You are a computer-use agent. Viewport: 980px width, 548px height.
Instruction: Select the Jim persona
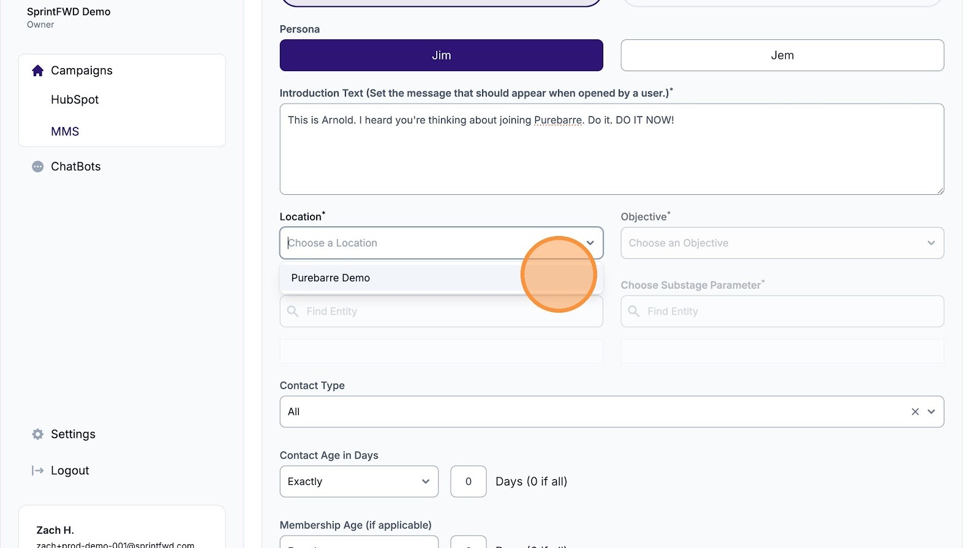pos(441,55)
